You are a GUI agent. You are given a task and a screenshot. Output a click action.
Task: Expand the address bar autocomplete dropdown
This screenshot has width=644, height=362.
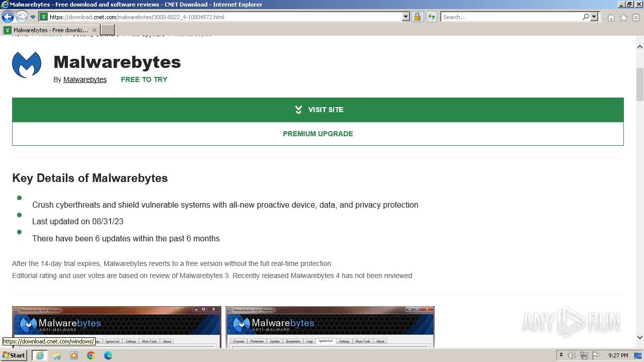pos(406,17)
